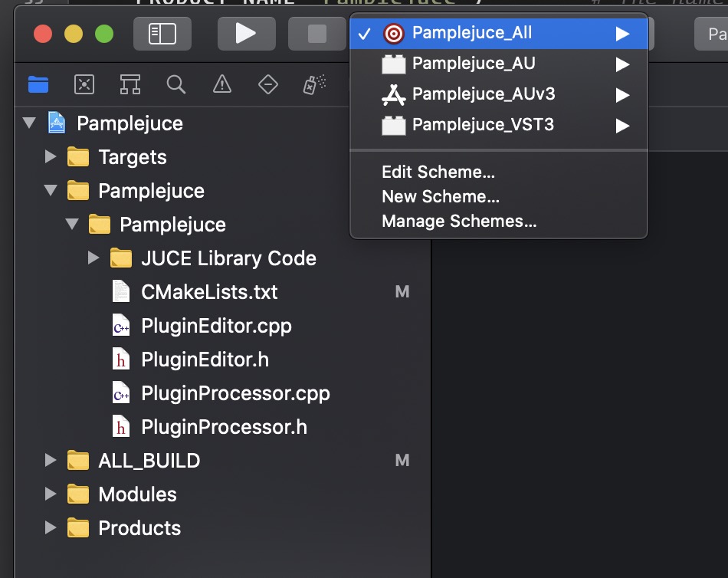Image resolution: width=728 pixels, height=578 pixels.
Task: Expand the Targets folder
Action: 51,157
